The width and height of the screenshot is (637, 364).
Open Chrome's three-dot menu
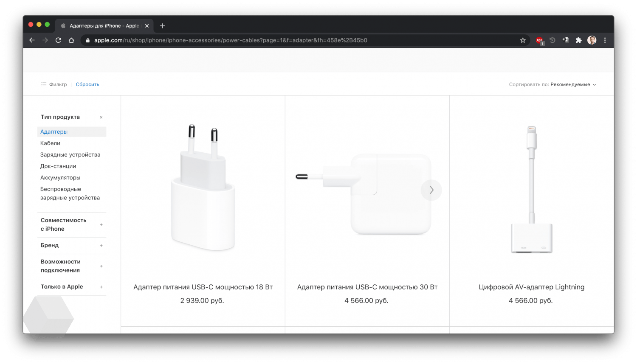[x=605, y=40]
